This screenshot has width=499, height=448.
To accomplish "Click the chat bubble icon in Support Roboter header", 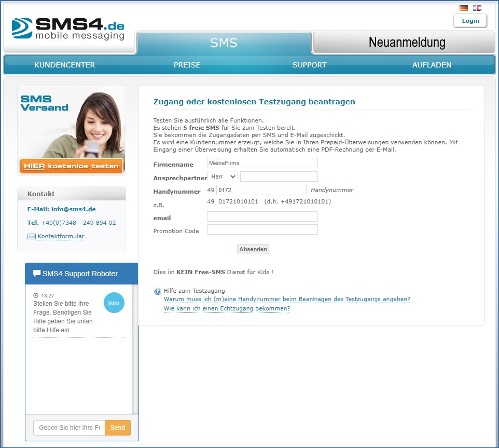I will [x=37, y=273].
